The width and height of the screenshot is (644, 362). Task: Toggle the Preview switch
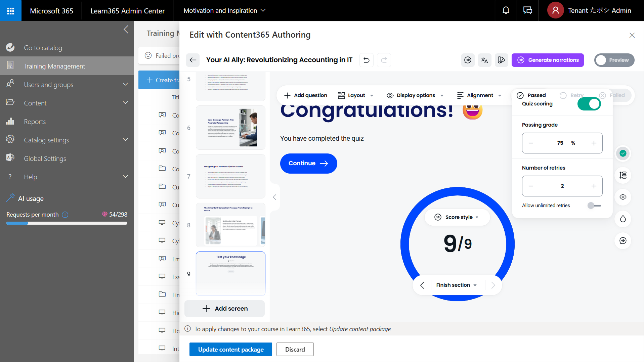pyautogui.click(x=614, y=60)
